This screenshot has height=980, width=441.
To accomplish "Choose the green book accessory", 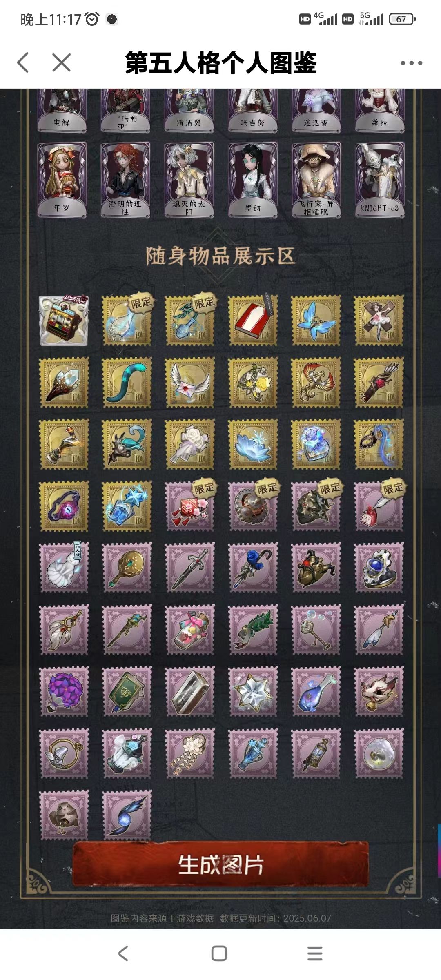I will point(127,691).
